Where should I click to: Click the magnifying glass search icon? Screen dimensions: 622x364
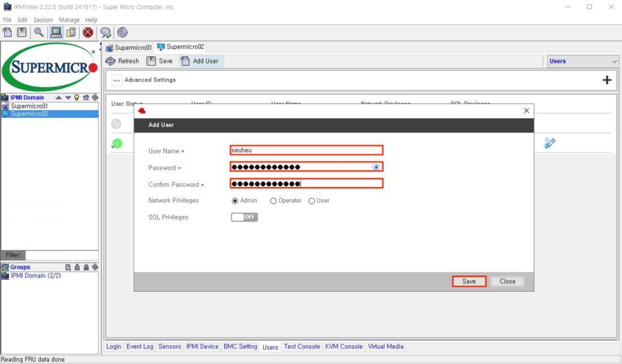39,33
